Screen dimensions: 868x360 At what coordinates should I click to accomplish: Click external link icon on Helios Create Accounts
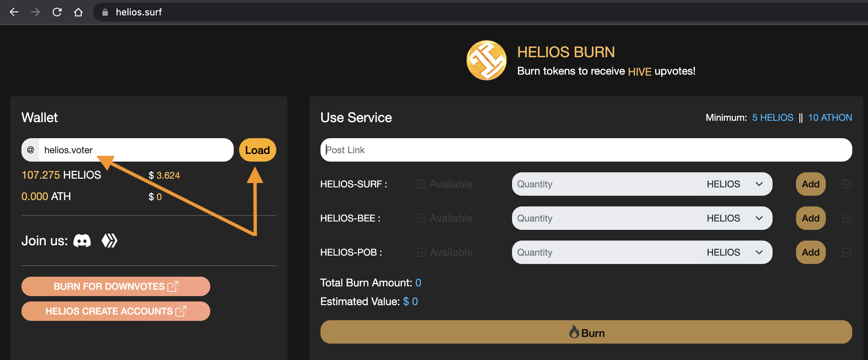(x=181, y=311)
